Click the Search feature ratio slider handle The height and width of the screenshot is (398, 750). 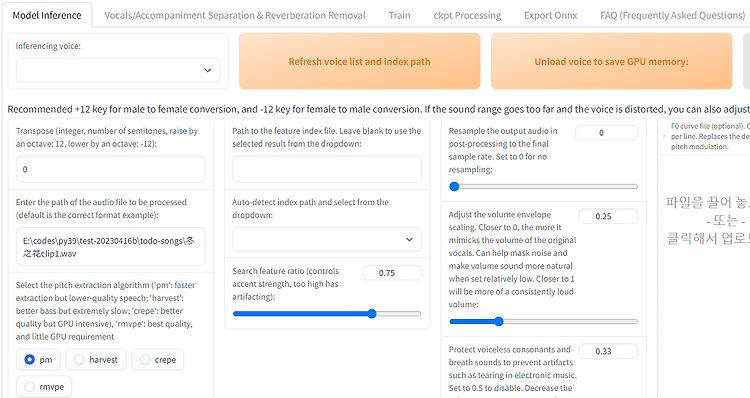point(372,314)
